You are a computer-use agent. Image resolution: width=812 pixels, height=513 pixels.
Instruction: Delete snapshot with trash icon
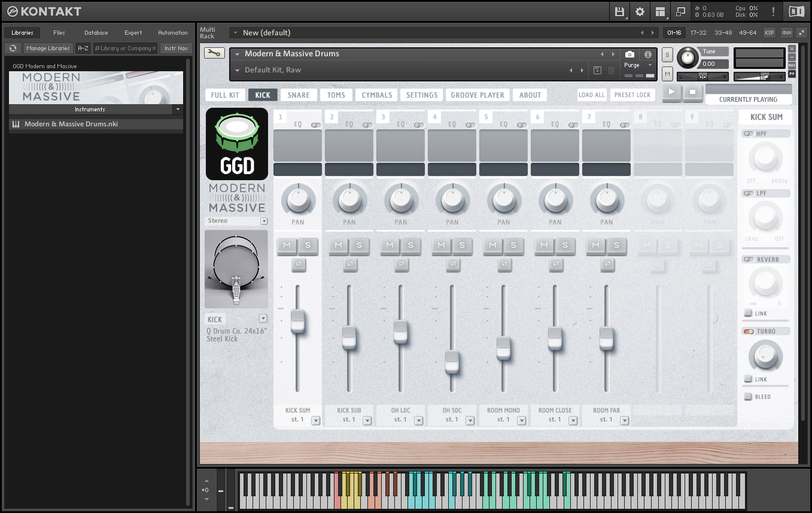point(611,70)
